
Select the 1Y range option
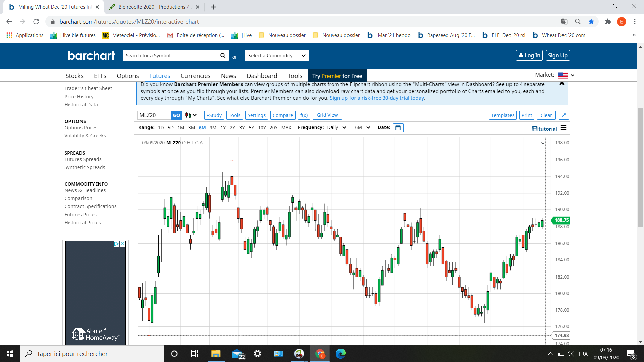(223, 128)
